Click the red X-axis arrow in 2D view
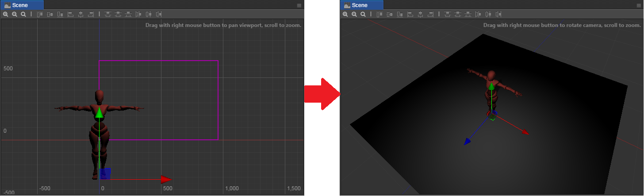This screenshot has height=196, width=644. (x=166, y=179)
